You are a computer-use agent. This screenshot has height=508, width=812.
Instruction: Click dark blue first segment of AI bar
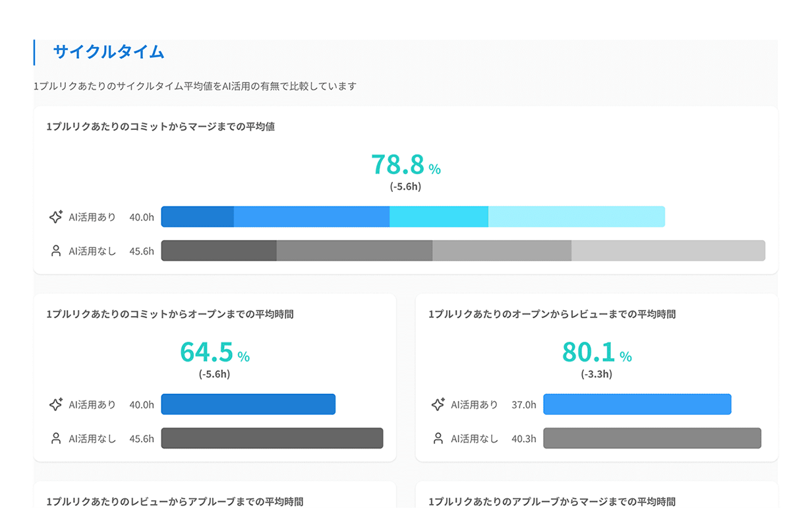pos(198,217)
